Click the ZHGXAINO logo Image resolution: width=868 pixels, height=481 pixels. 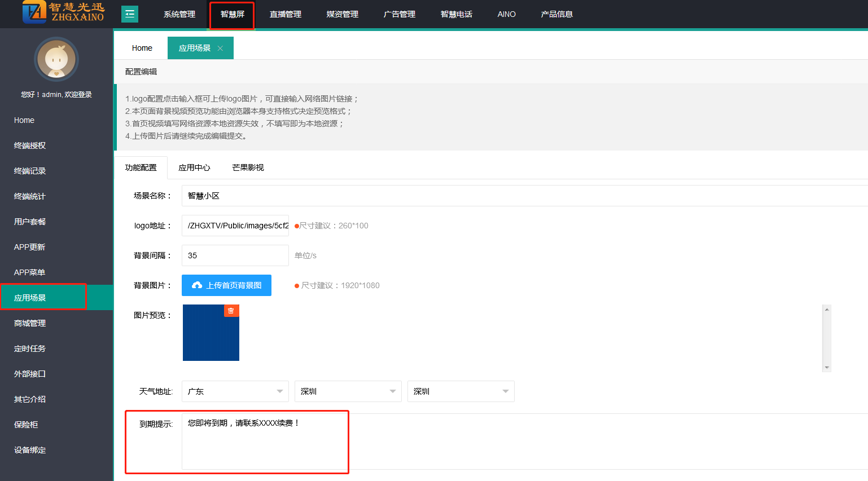point(63,12)
